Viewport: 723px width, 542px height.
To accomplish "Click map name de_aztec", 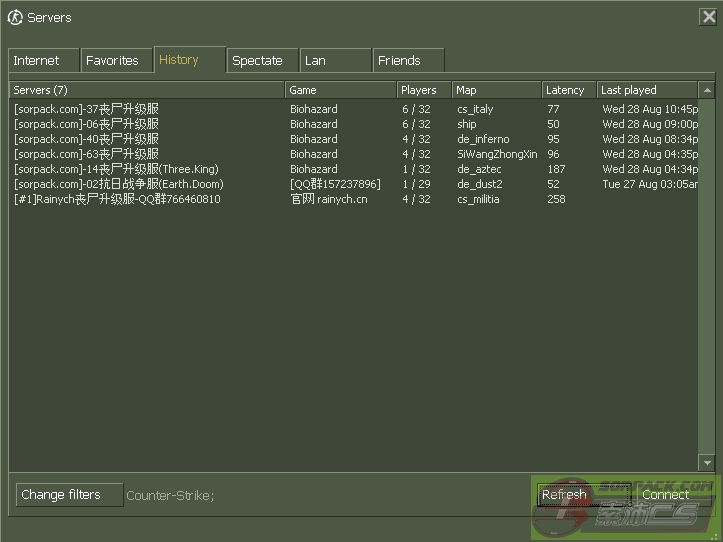I will pyautogui.click(x=479, y=169).
